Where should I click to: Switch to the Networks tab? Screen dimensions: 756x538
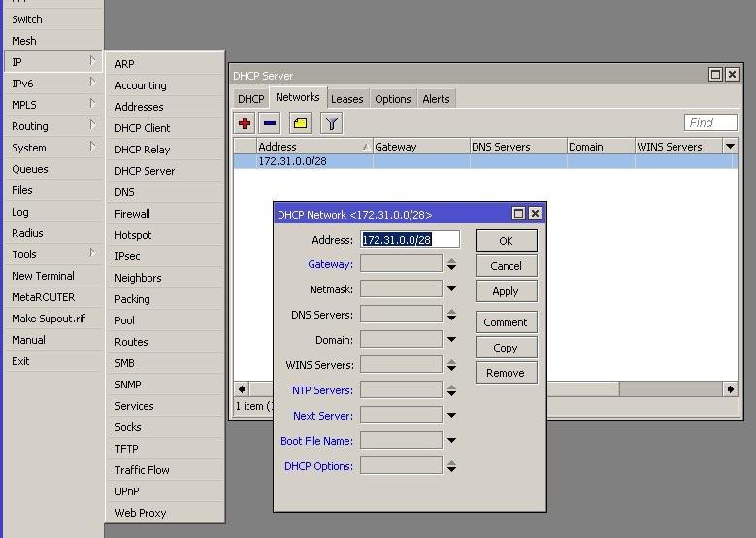(298, 97)
